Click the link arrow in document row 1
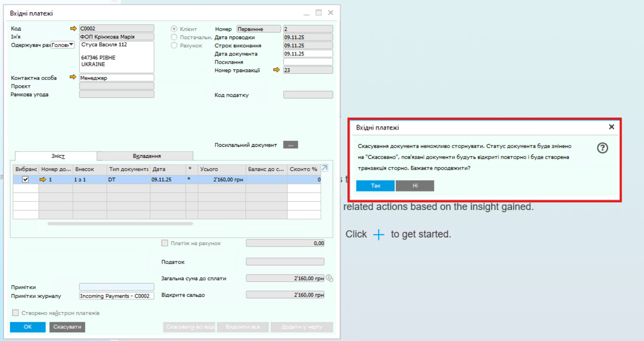644x341 pixels. (x=43, y=179)
